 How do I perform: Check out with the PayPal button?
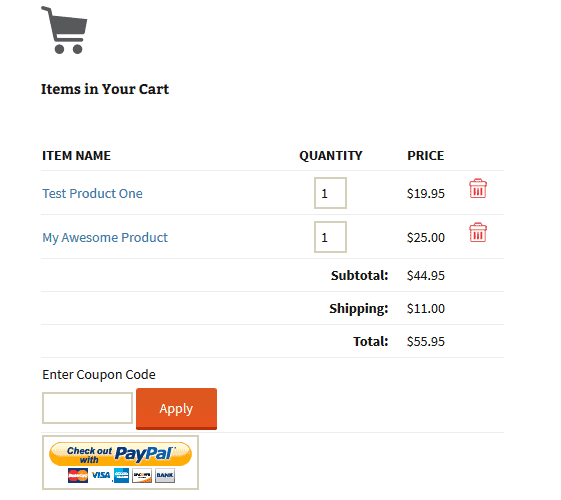(x=120, y=454)
